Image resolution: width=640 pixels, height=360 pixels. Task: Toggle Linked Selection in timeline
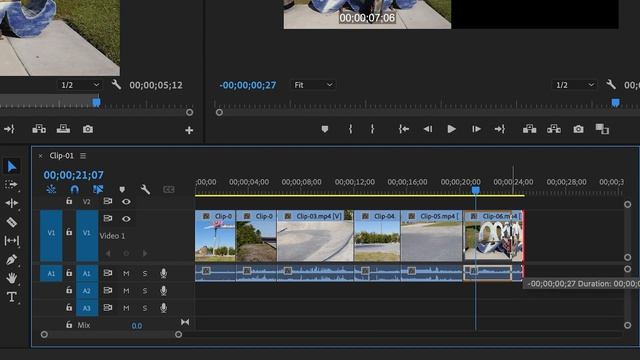(98, 189)
